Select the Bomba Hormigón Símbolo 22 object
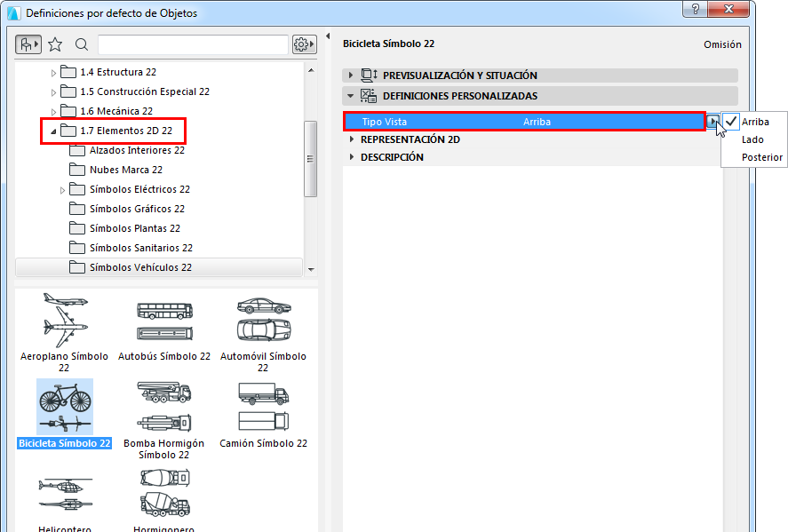Viewport: 788px width, 532px height. (x=163, y=420)
